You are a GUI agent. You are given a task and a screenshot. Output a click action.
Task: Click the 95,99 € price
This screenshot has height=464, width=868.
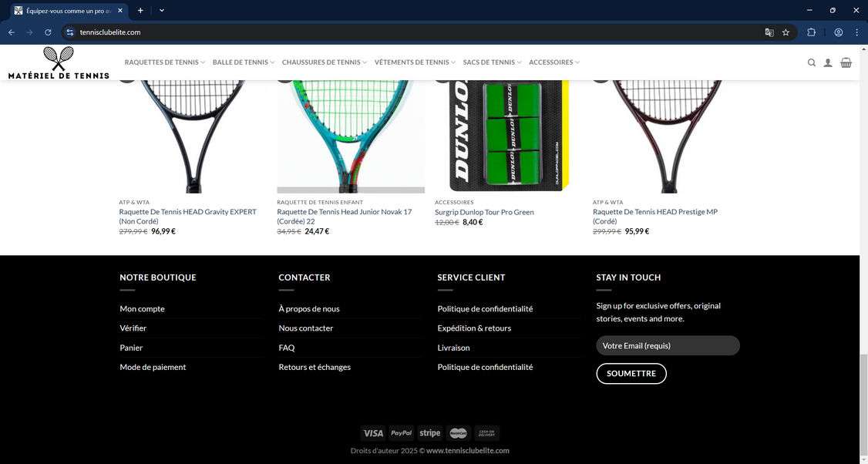click(x=638, y=231)
